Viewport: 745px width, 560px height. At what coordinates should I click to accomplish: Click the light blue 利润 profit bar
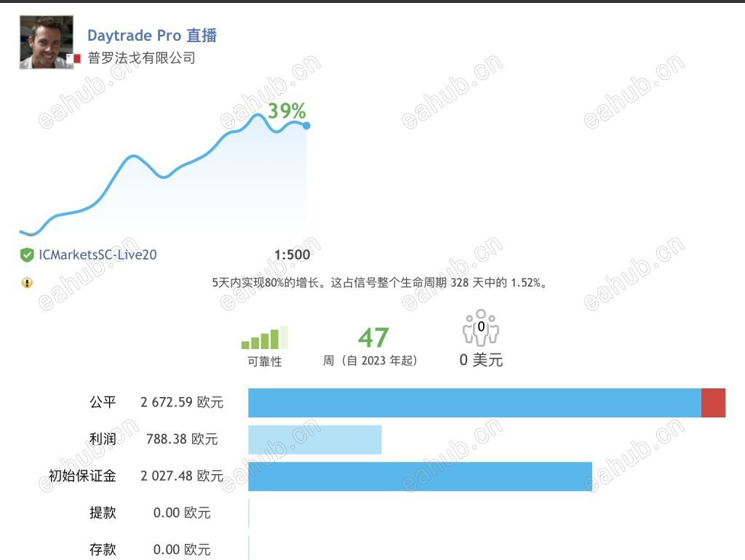click(315, 440)
